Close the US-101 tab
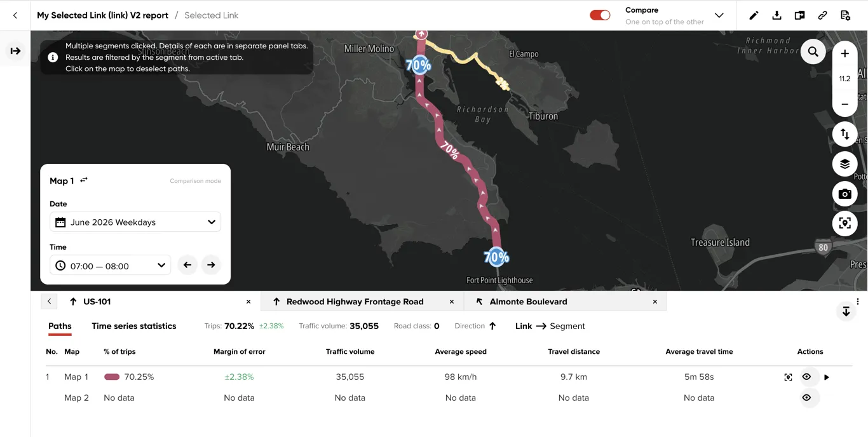 [248, 302]
